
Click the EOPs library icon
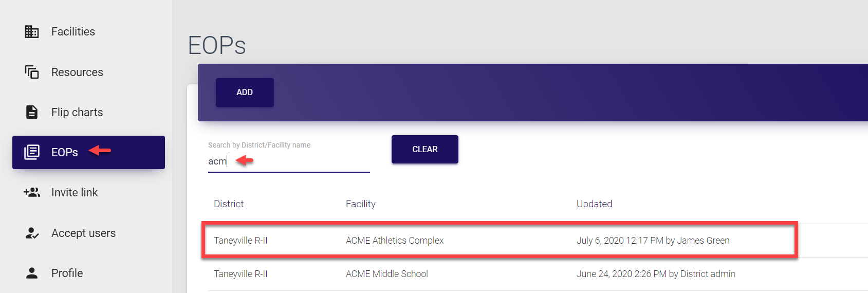[32, 152]
